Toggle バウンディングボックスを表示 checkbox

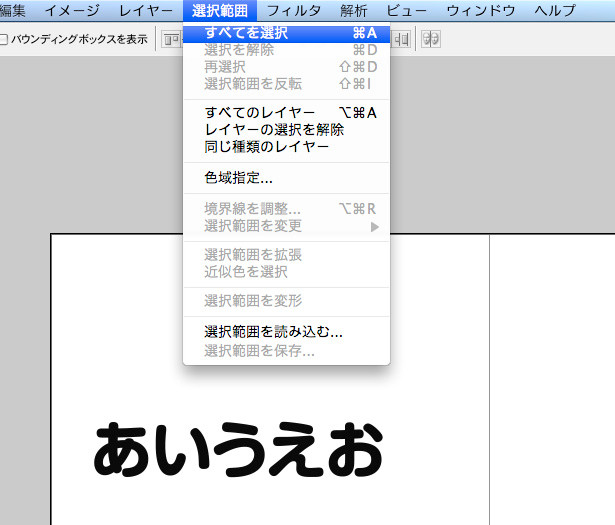4,39
